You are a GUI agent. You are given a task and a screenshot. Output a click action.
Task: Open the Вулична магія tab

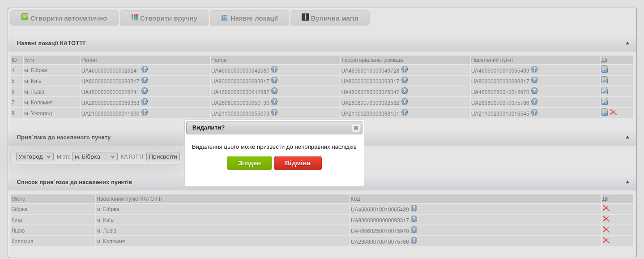(x=330, y=18)
